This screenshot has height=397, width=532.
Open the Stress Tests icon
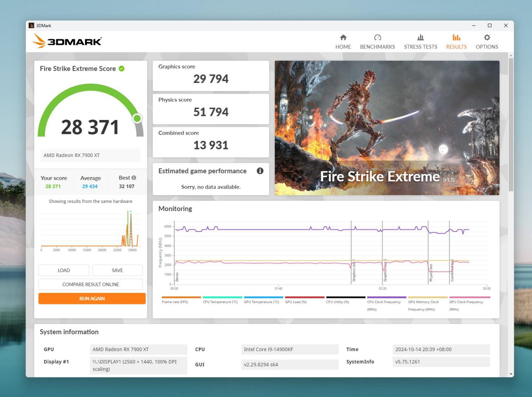421,37
